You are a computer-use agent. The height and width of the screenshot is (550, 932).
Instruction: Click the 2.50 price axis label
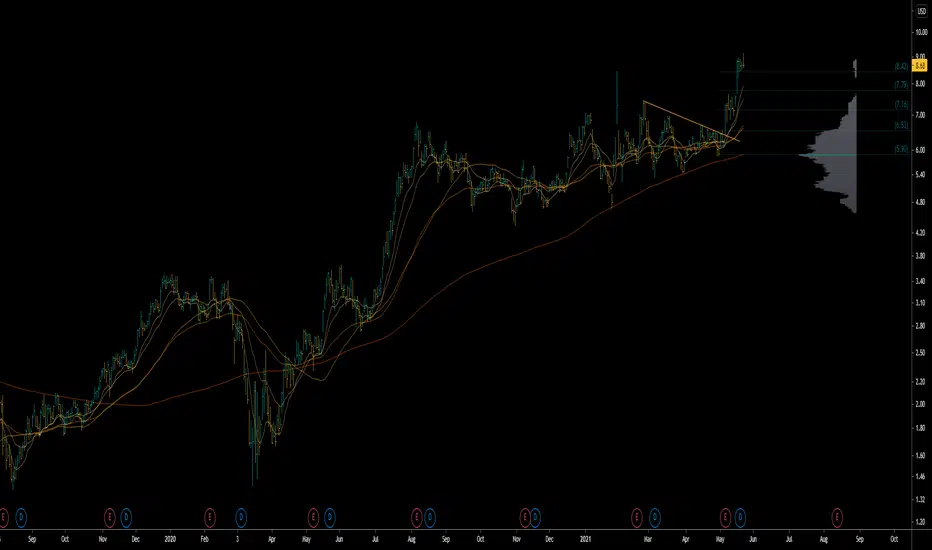pyautogui.click(x=920, y=353)
